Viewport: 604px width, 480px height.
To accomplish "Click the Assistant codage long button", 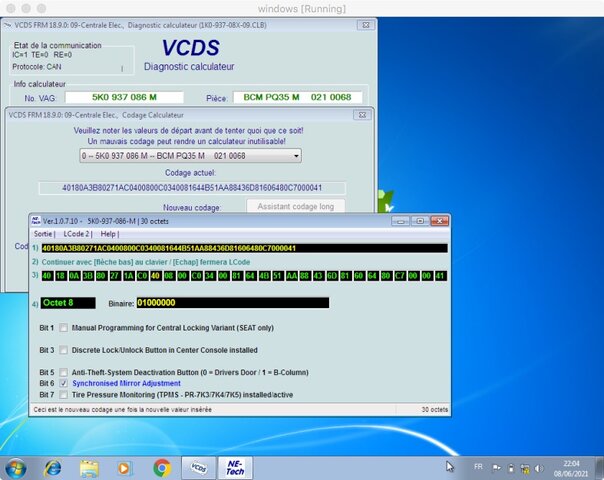I will coord(295,206).
